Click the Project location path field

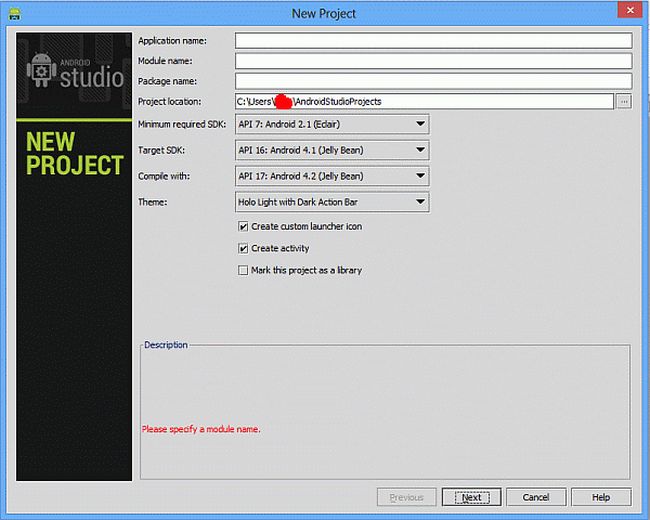tap(424, 102)
